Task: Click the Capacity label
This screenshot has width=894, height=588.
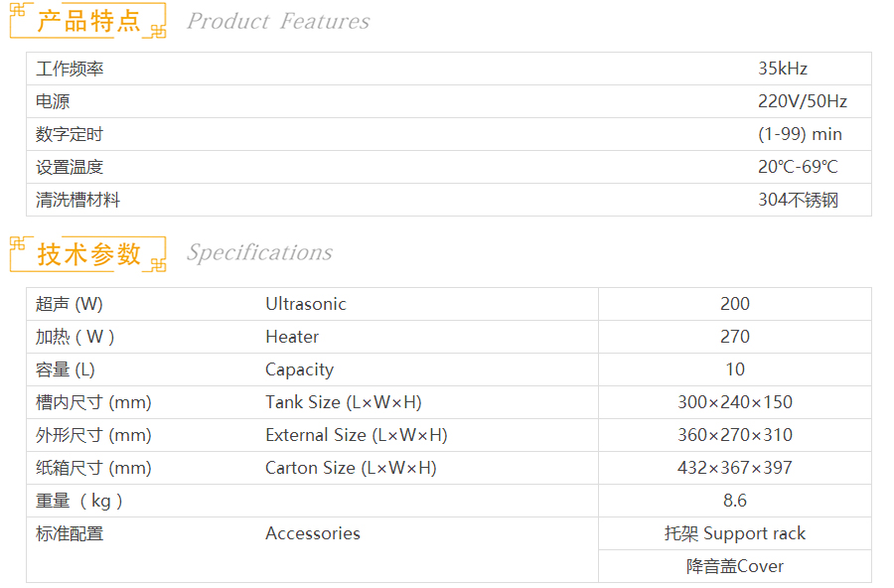Action: pyautogui.click(x=299, y=369)
